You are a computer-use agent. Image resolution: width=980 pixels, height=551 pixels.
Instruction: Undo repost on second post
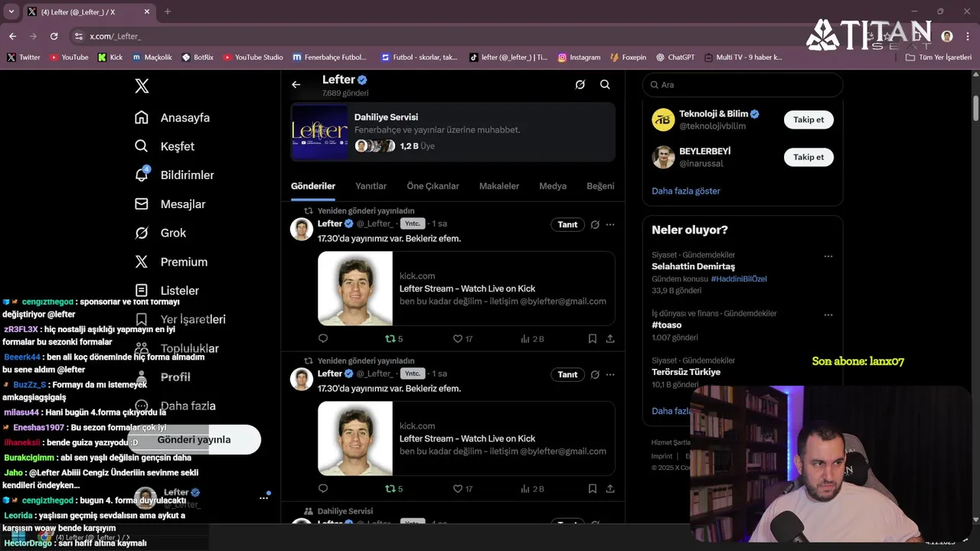point(394,488)
